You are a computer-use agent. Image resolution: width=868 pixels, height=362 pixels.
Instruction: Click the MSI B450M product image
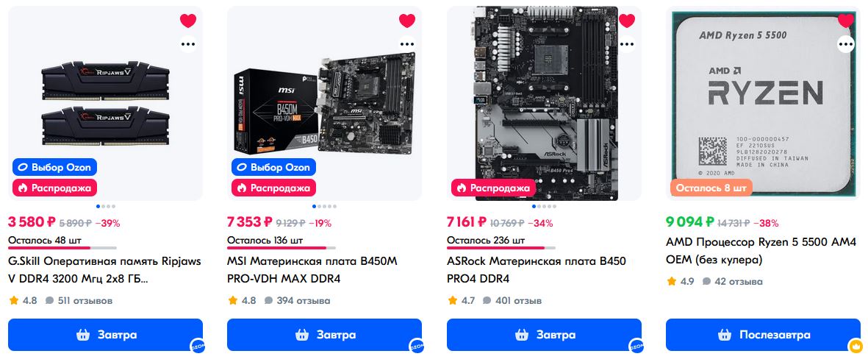(324, 104)
